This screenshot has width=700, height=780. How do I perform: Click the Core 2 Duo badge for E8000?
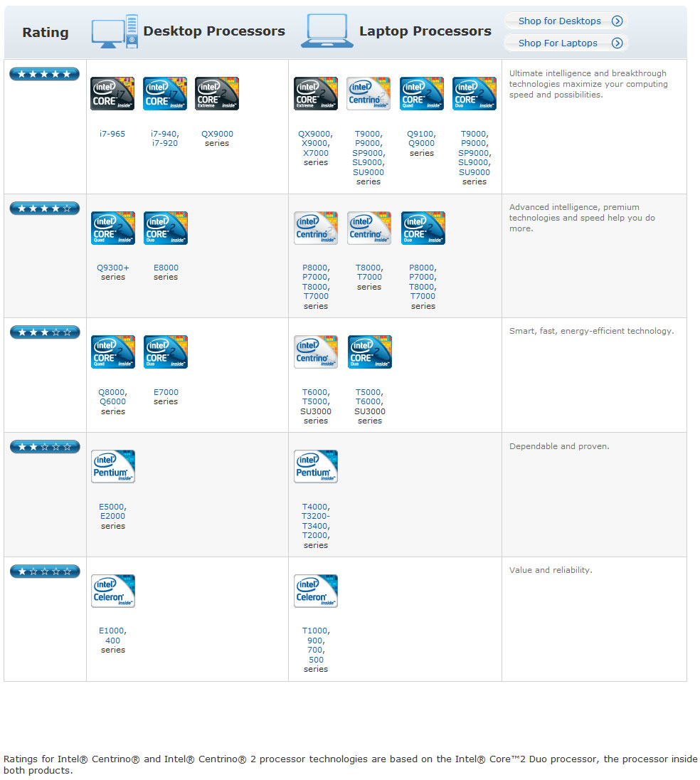(x=166, y=228)
